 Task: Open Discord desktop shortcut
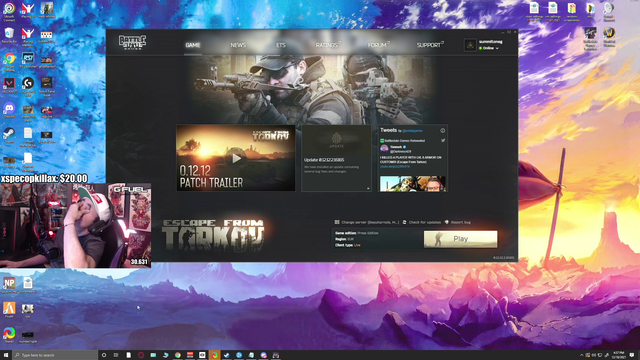pyautogui.click(x=9, y=110)
